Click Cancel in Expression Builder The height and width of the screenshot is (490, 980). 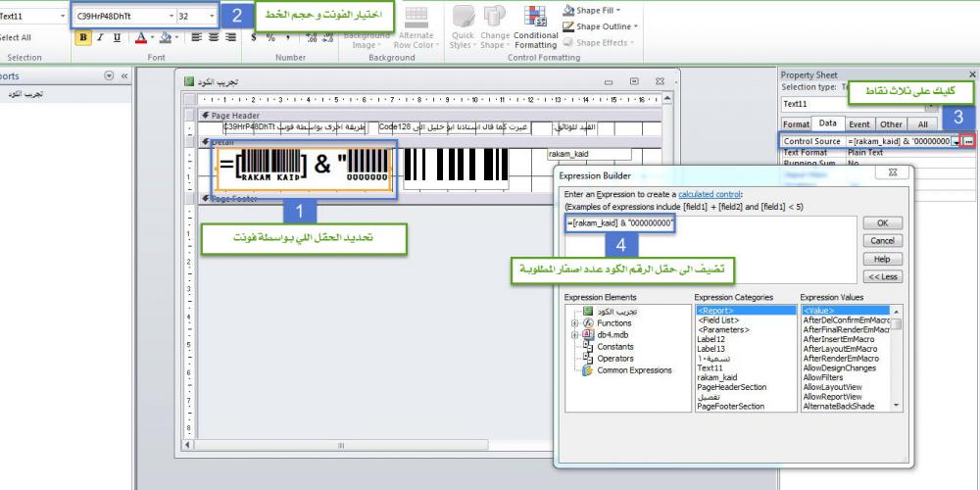[x=883, y=241]
